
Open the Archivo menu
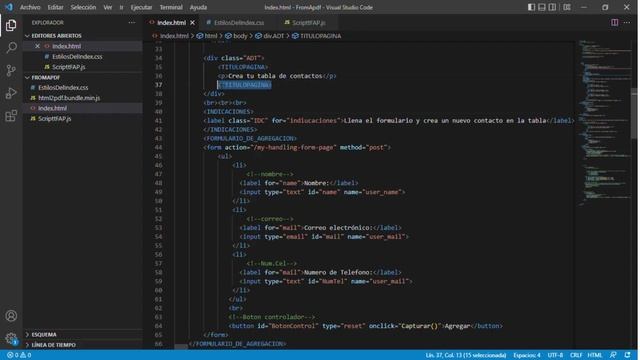point(30,7)
